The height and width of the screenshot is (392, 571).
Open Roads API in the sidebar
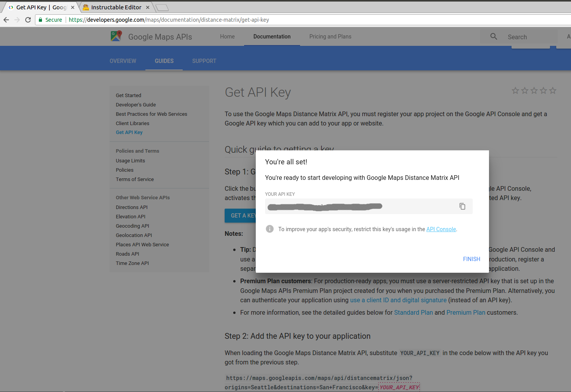point(127,254)
